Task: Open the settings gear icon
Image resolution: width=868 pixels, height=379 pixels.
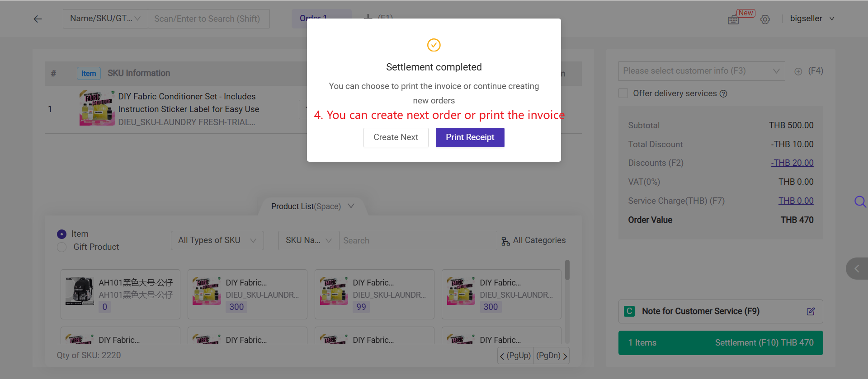Action: [x=765, y=19]
